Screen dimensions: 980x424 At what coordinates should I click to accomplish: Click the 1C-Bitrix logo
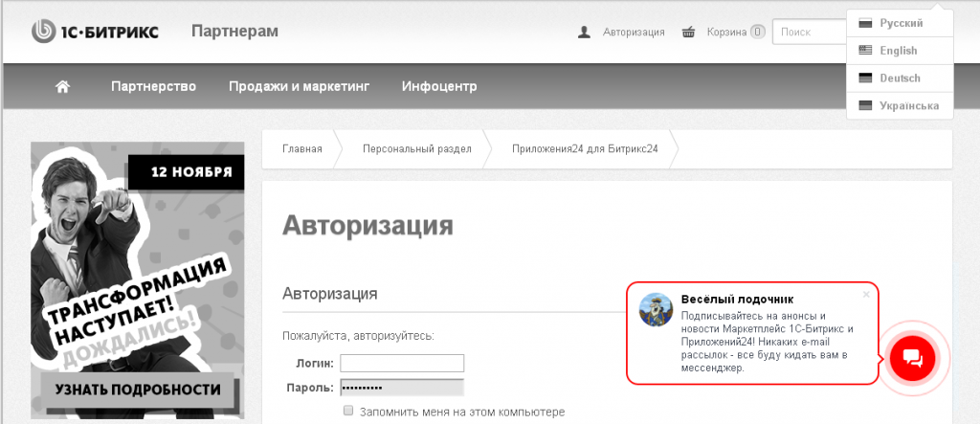pos(95,32)
